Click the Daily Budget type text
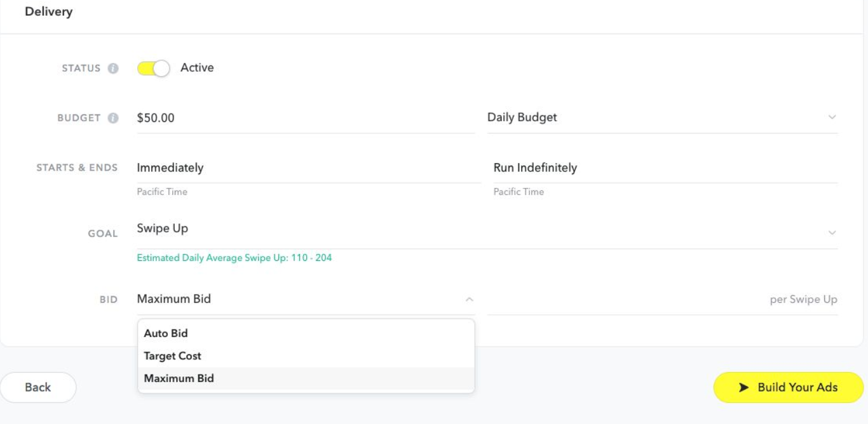The width and height of the screenshot is (868, 424). [x=522, y=117]
